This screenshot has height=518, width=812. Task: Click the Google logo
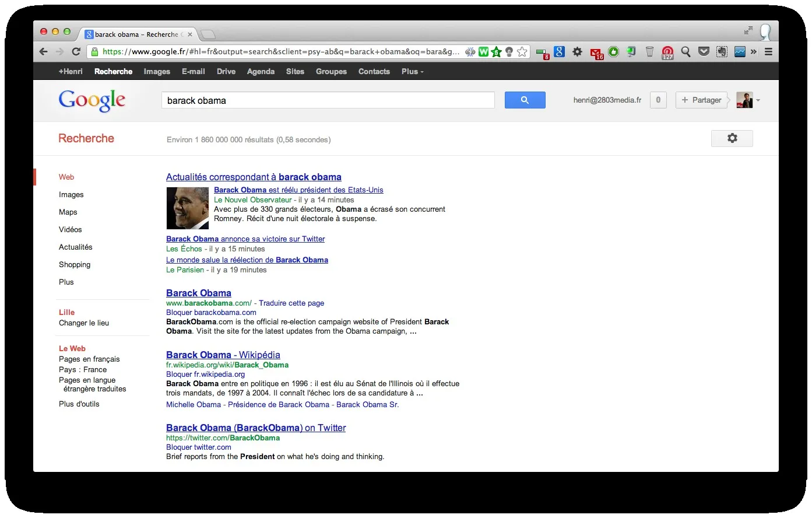click(x=92, y=100)
